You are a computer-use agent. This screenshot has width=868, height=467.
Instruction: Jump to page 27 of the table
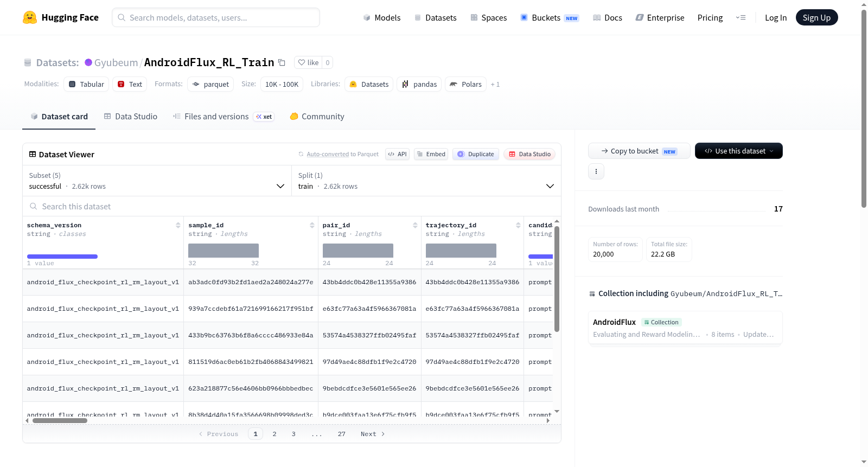coord(342,434)
